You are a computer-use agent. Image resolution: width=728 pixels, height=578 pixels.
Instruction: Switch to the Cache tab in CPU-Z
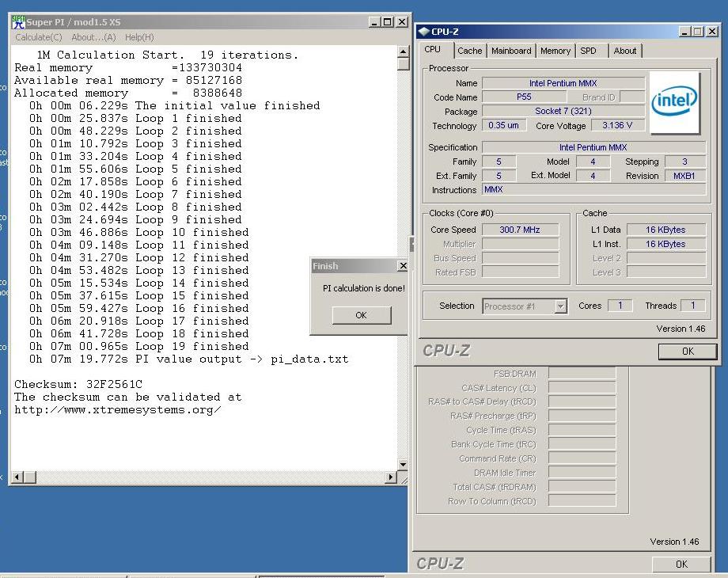[470, 51]
